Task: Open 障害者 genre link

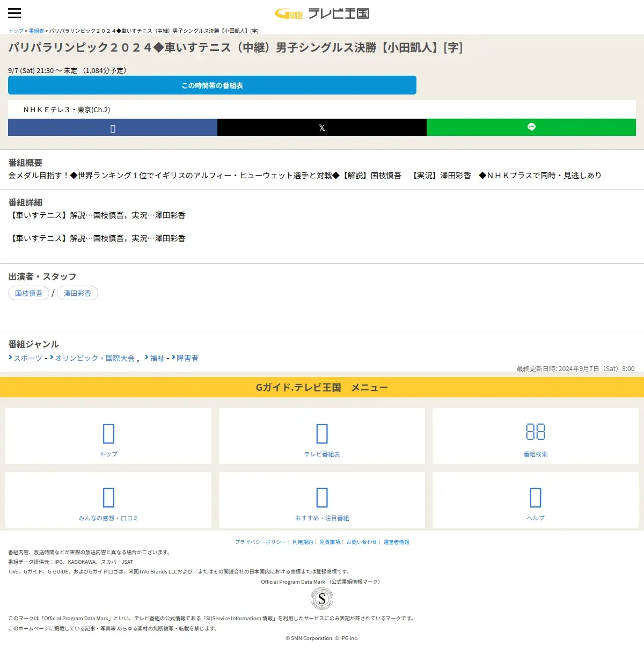Action: pos(187,358)
